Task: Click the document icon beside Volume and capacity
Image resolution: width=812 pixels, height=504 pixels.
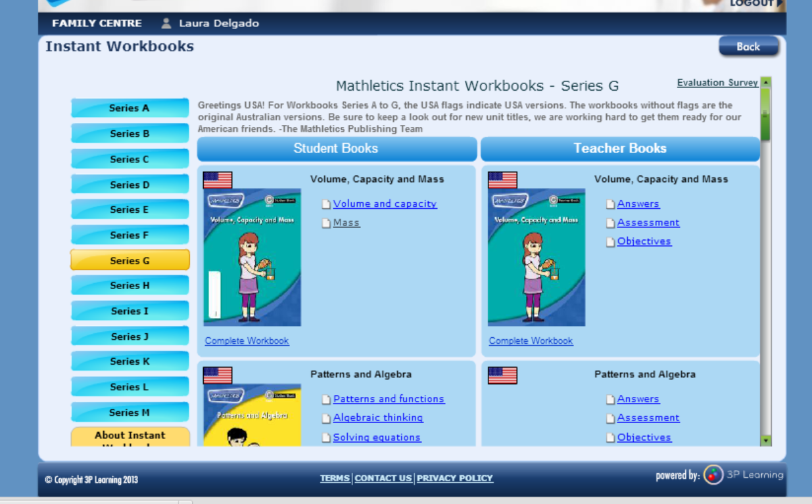Action: (325, 204)
